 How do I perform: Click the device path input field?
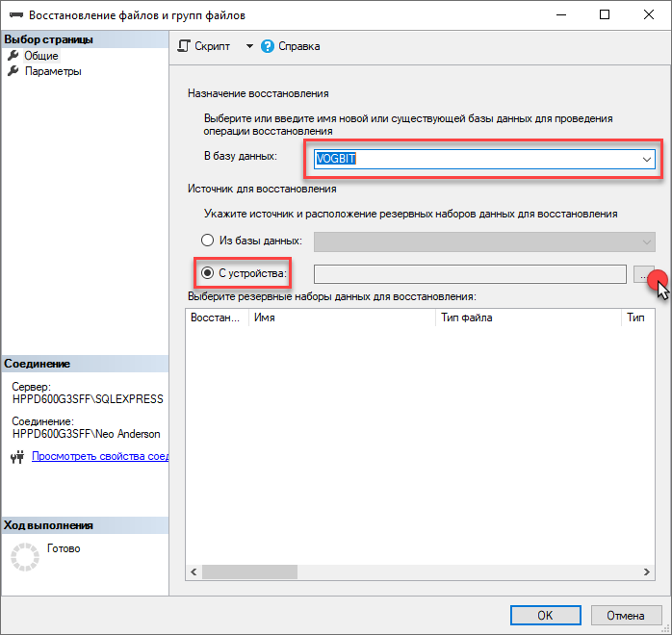pos(470,274)
